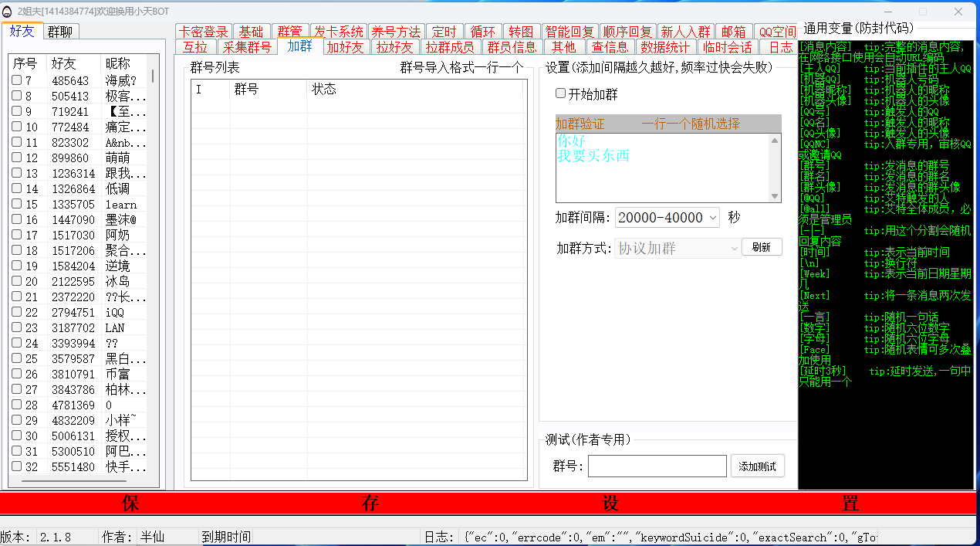Switch to the 数据统计 tab
Viewport: 980px width, 546px height.
point(665,47)
